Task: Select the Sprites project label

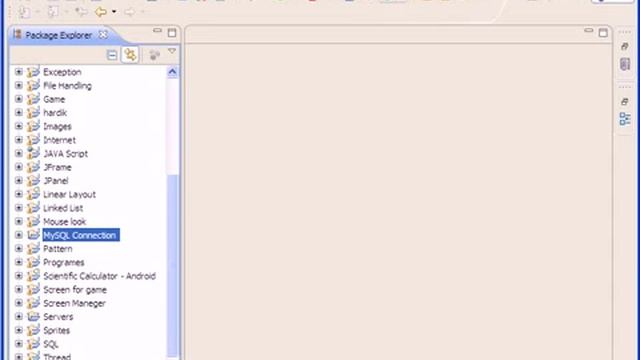Action: coord(57,330)
